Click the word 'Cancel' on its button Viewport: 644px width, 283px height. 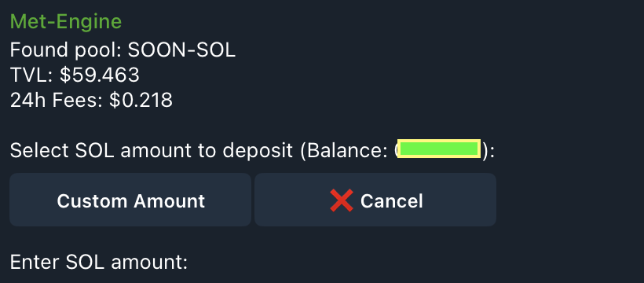(x=391, y=201)
